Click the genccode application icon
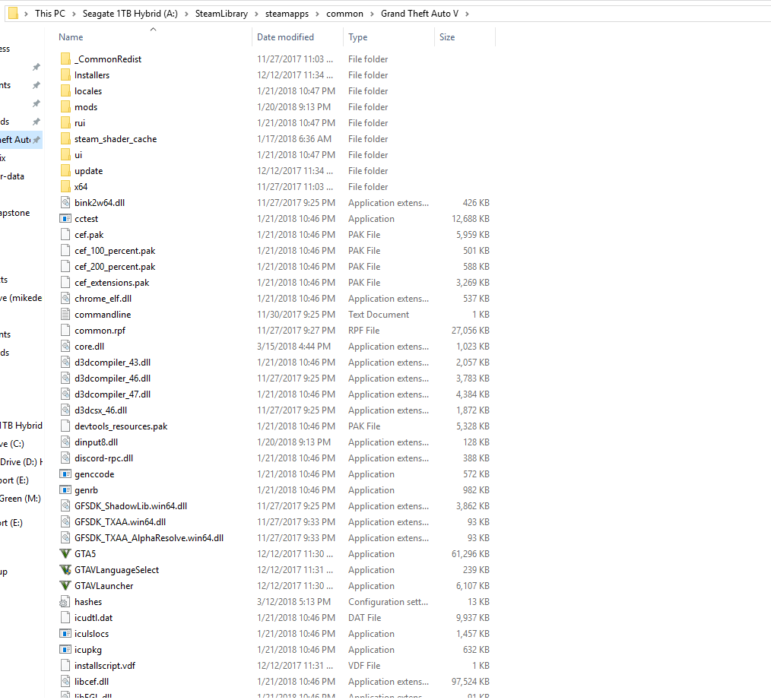771x700 pixels. pyautogui.click(x=65, y=474)
